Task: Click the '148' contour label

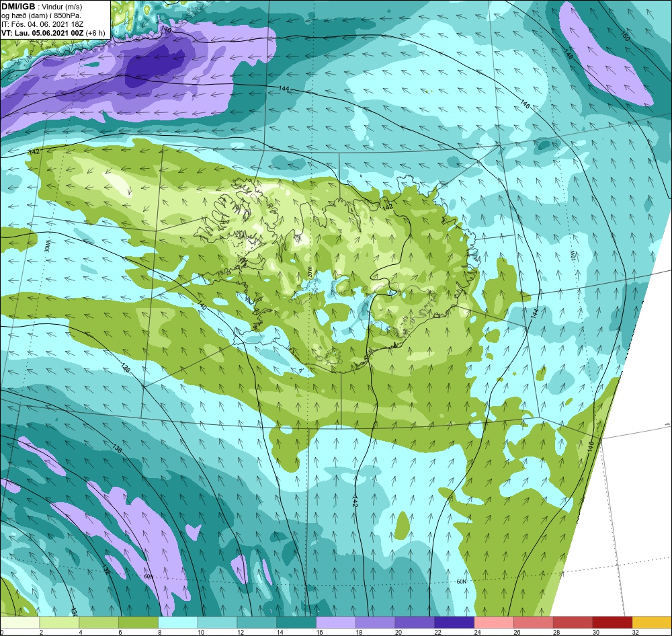Action: tap(569, 54)
